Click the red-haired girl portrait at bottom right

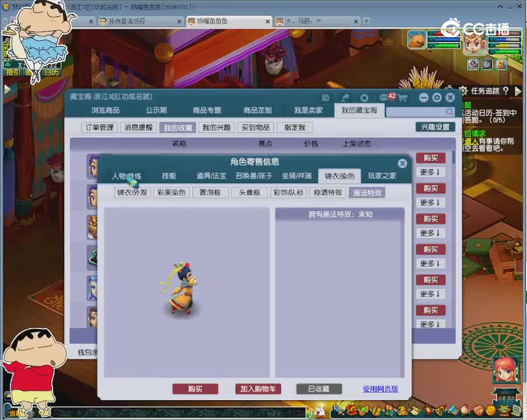pos(506,369)
